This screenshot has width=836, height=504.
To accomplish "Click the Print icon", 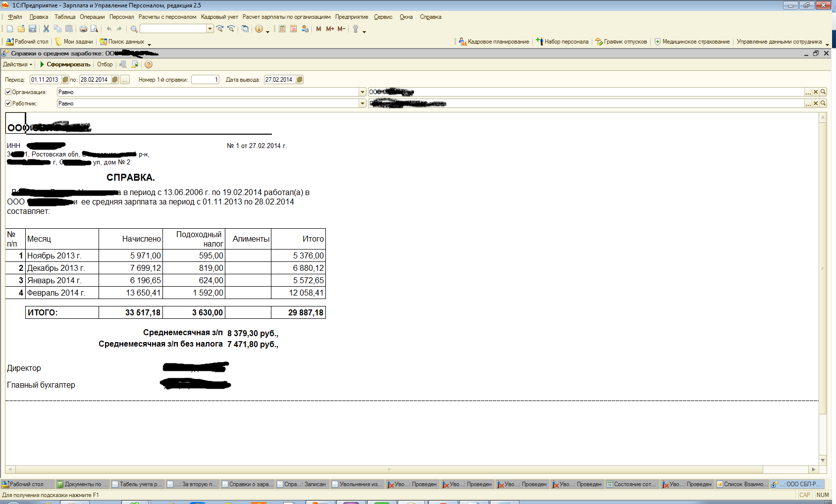I will click(83, 29).
